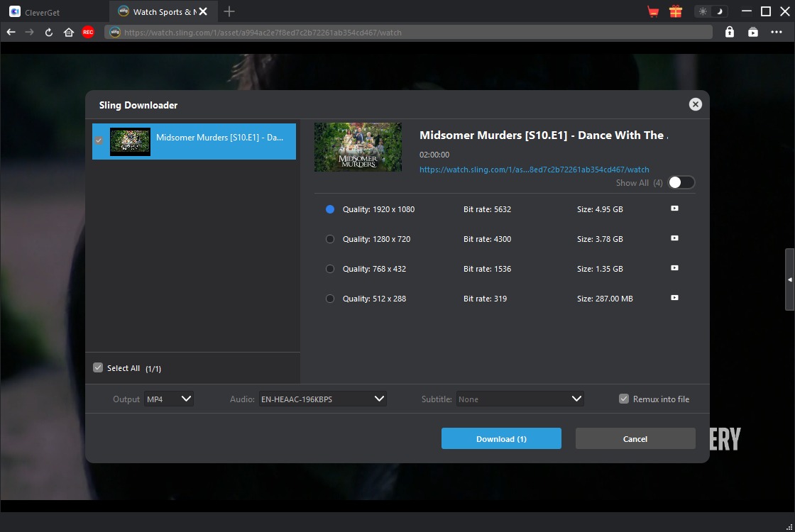
Task: Click the video icon for 512 x 288
Action: [674, 298]
